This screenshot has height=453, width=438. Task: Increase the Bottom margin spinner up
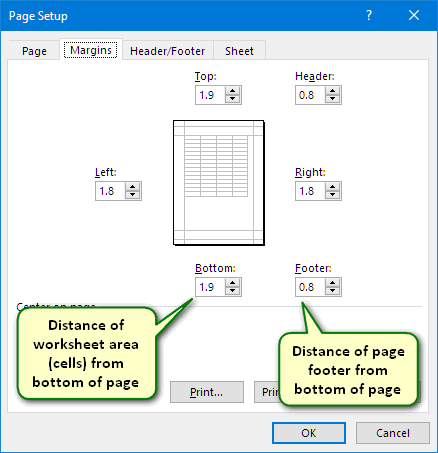click(x=232, y=283)
